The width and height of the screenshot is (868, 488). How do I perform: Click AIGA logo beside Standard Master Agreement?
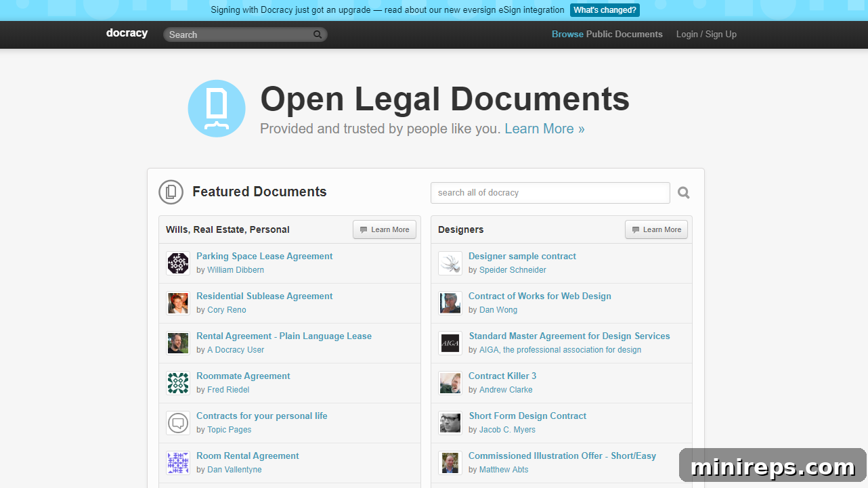(450, 343)
